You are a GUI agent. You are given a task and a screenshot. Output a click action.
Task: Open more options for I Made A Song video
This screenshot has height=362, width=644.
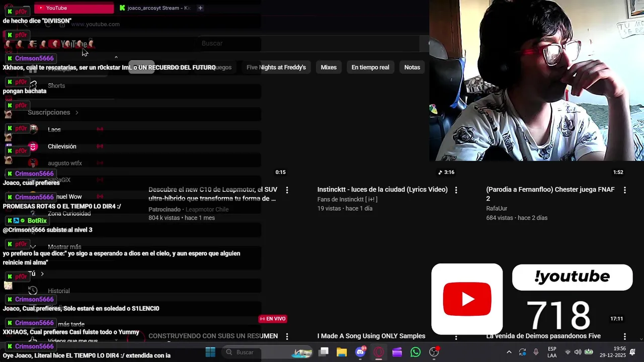[x=456, y=336]
